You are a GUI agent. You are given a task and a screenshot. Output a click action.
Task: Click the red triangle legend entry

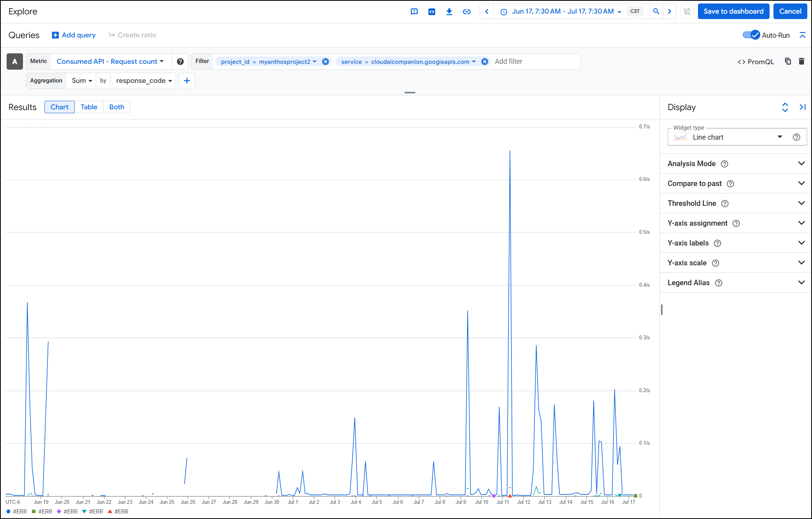point(118,512)
